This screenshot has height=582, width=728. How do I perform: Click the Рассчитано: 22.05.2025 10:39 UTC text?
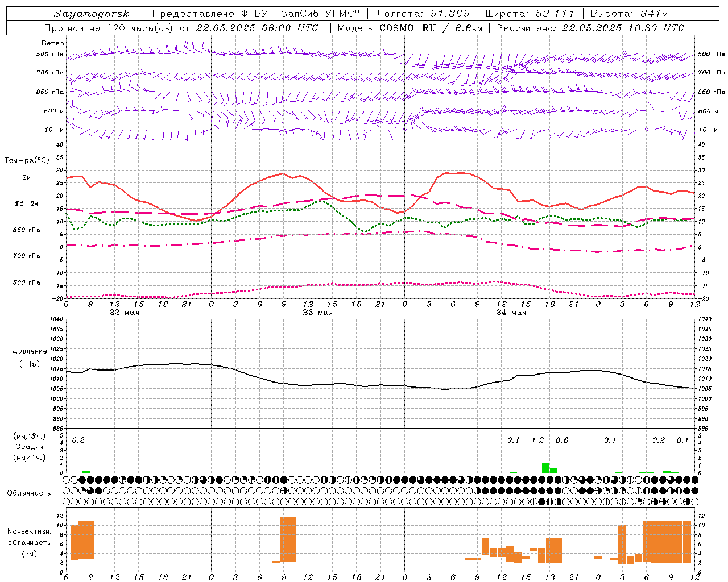tap(590, 28)
